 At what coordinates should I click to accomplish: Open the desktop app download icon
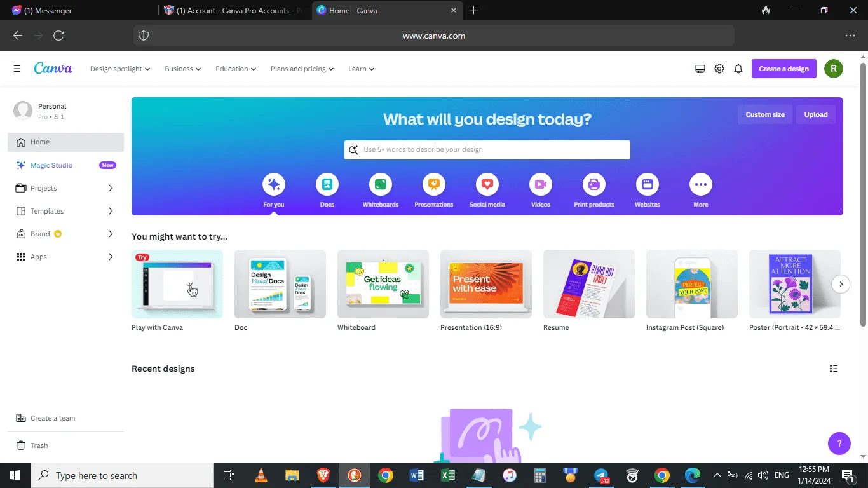click(x=700, y=69)
